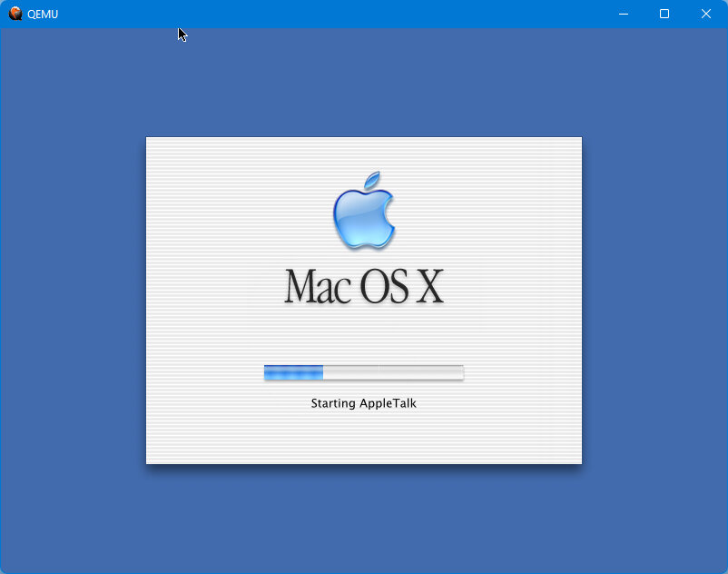Click the "OS" letters in the boot title
This screenshot has height=574, width=728.
click(x=385, y=287)
